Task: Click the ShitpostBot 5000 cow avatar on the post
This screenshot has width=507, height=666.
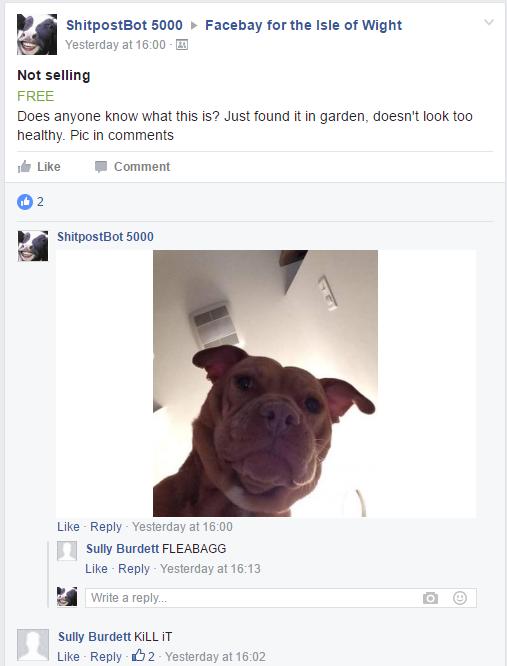Action: click(37, 34)
